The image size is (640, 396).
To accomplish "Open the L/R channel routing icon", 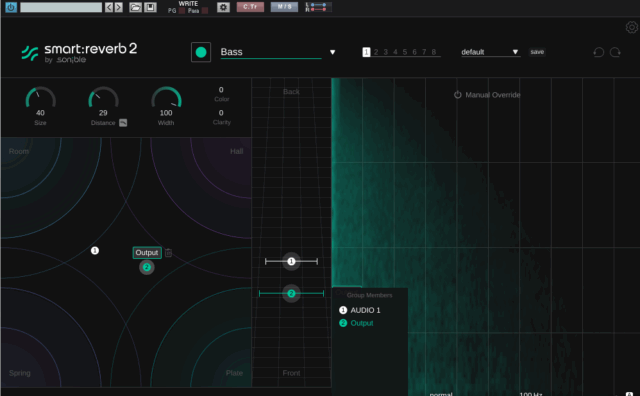I will tap(318, 7).
